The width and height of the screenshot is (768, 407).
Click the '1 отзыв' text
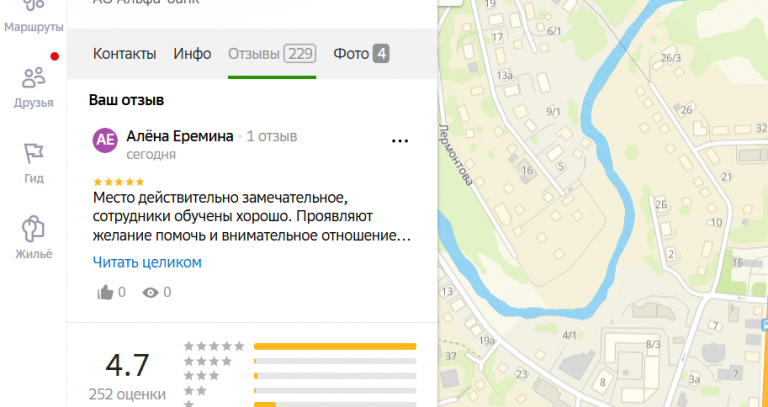[x=271, y=136]
